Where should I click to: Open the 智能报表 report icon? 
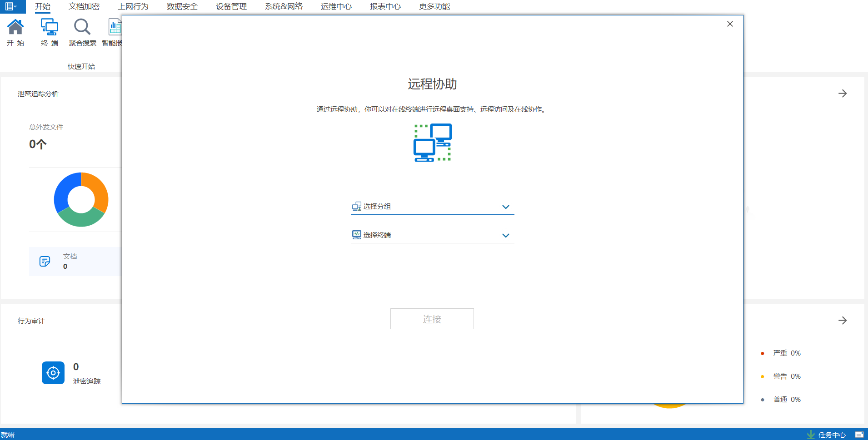(115, 27)
